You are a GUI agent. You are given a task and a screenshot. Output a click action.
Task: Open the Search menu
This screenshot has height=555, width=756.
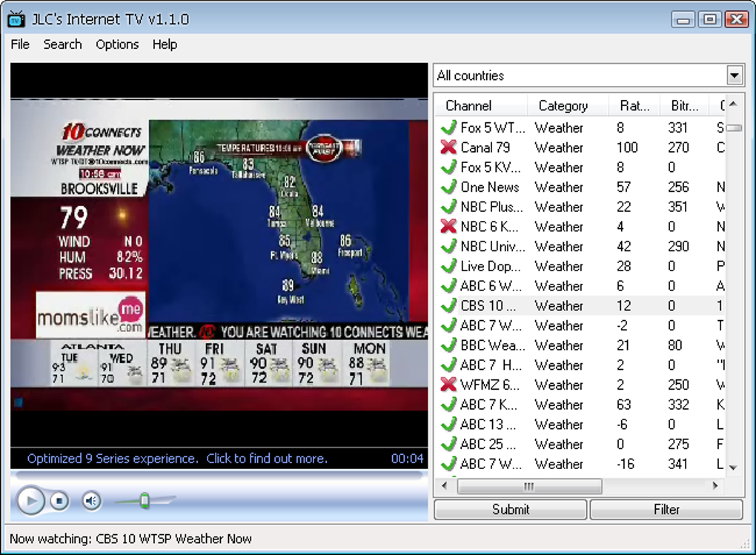(x=63, y=44)
